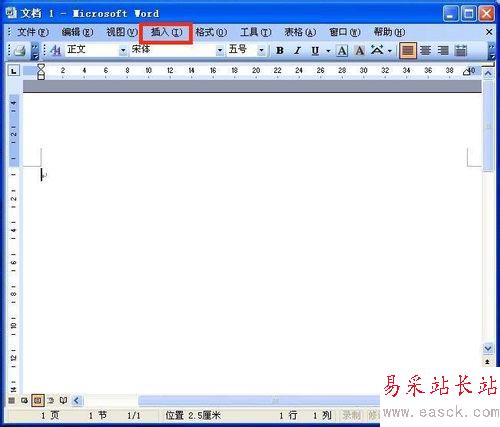Click the vertical scrollbar thumb
This screenshot has height=427, width=500.
pyautogui.click(x=488, y=125)
